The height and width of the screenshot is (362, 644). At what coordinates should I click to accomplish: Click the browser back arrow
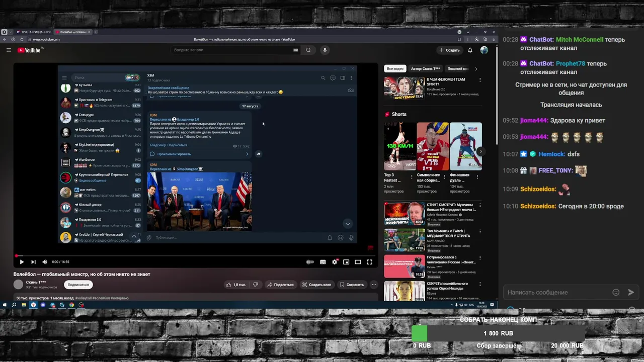click(5, 39)
